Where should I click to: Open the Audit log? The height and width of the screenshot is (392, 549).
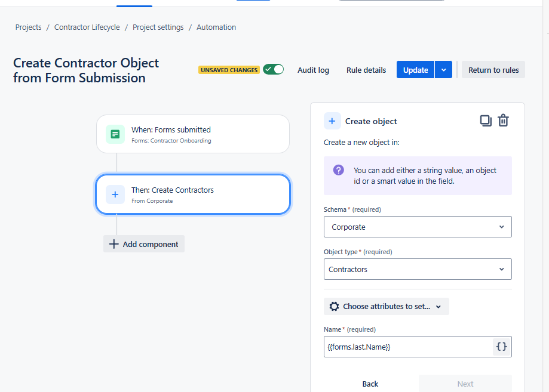[x=313, y=70]
